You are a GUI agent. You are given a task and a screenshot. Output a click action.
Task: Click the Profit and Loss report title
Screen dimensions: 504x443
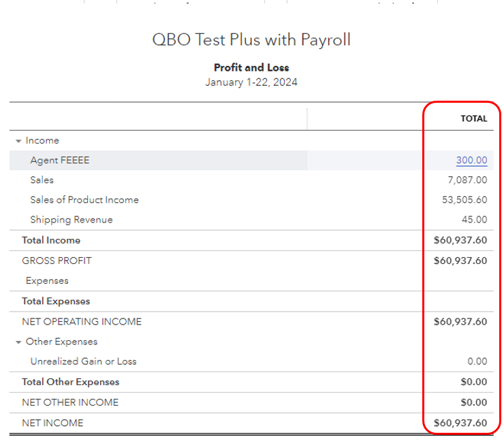pos(251,67)
